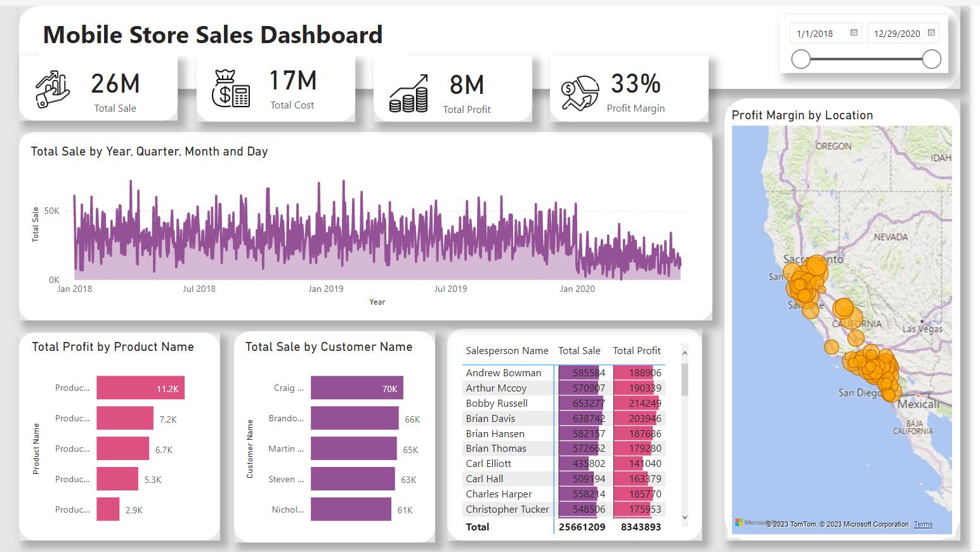
Task: Select the product bar labeled 5.3K
Action: 117,479
